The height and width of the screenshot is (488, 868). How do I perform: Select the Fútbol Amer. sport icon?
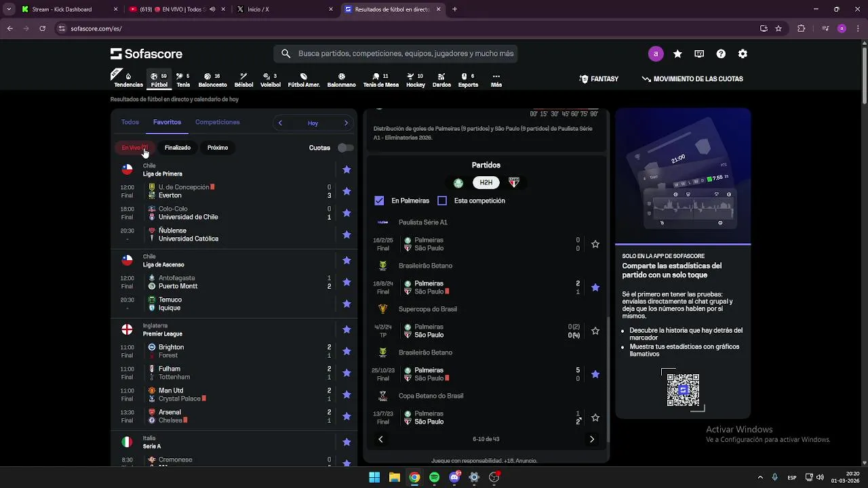click(x=304, y=80)
